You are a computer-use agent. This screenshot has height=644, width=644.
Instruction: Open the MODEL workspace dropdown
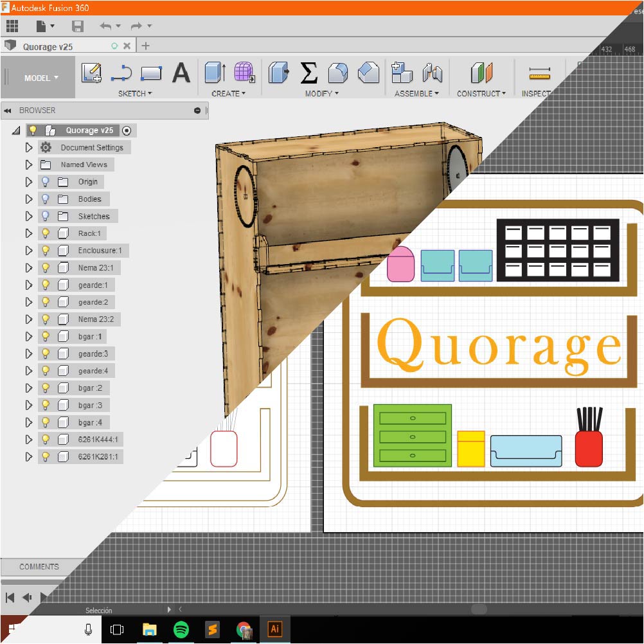[x=41, y=78]
